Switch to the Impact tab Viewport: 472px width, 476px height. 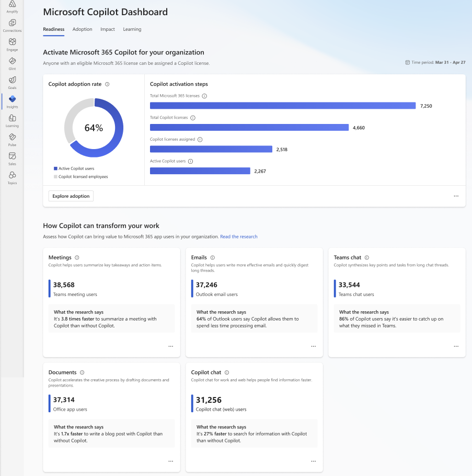107,29
